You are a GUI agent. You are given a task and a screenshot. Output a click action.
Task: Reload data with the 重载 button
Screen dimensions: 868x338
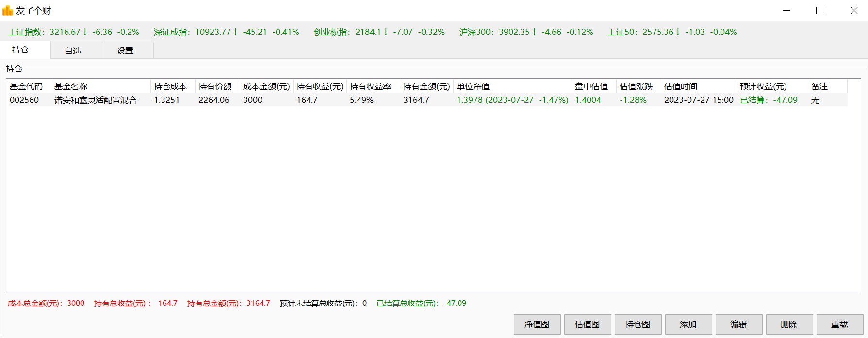point(840,324)
